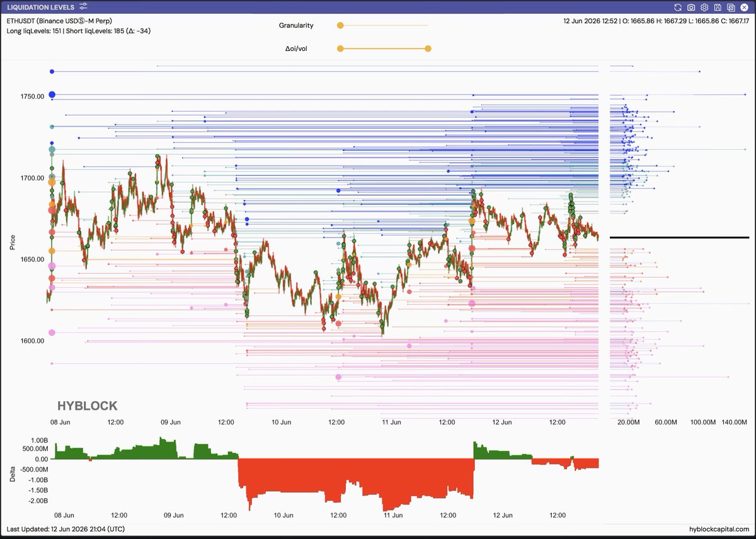This screenshot has height=539, width=756.
Task: Click the Delta axis title
Action: click(13, 475)
